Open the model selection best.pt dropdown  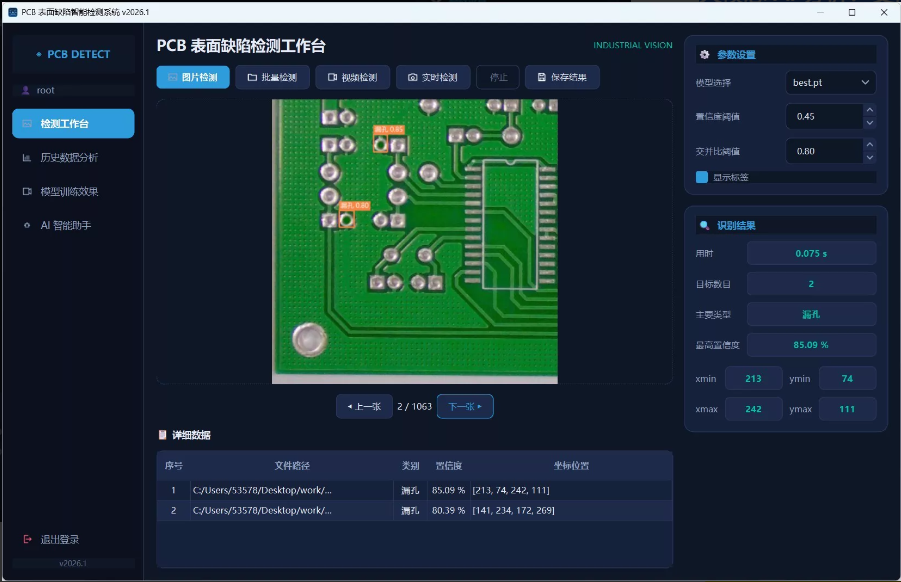(x=830, y=83)
